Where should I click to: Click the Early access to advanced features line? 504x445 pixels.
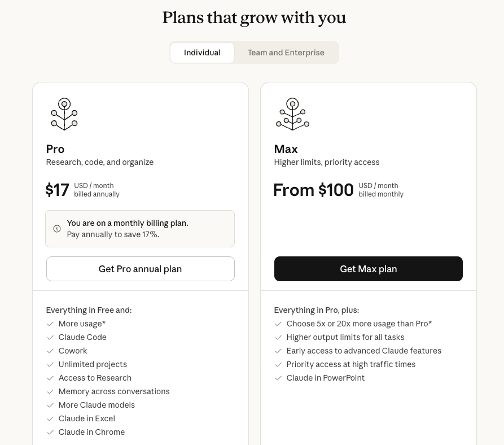pos(363,351)
